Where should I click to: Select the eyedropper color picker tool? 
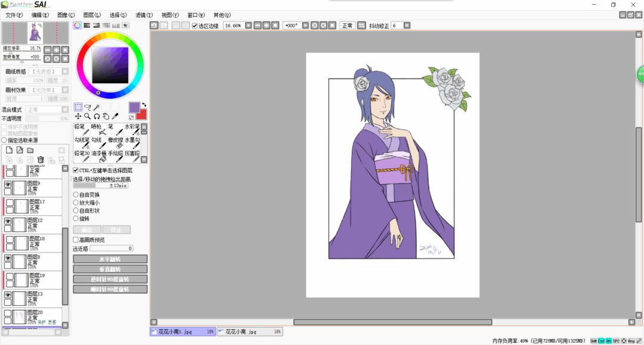click(x=115, y=116)
